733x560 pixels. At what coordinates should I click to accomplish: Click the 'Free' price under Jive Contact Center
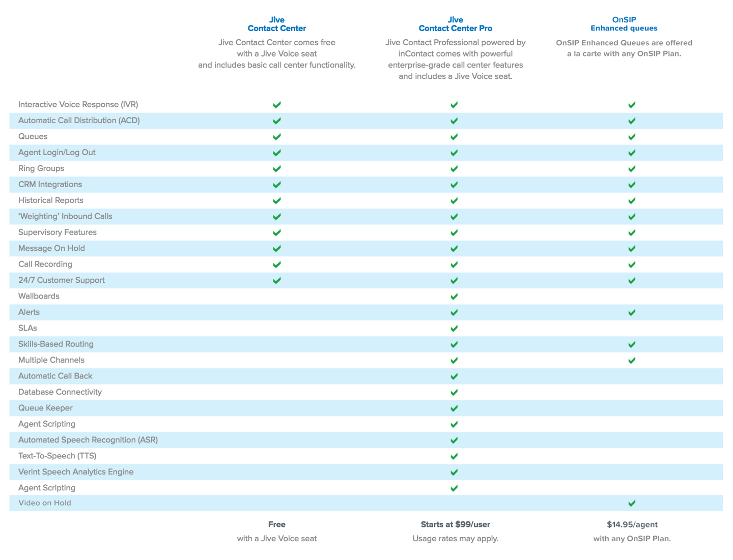click(x=277, y=524)
